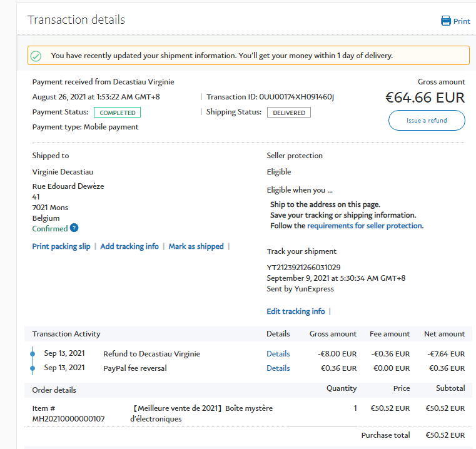
Task: View Details for Refund to Decastiau Virginie
Action: (278, 354)
